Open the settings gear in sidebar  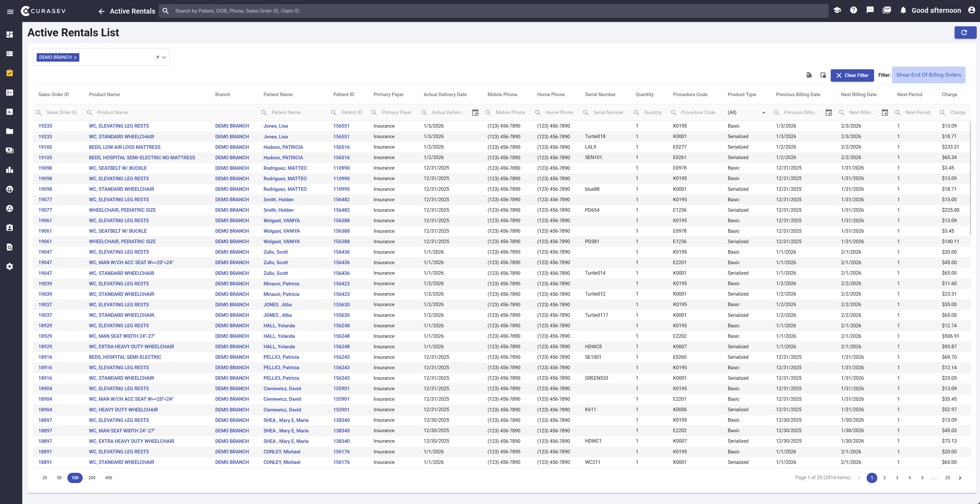point(10,266)
